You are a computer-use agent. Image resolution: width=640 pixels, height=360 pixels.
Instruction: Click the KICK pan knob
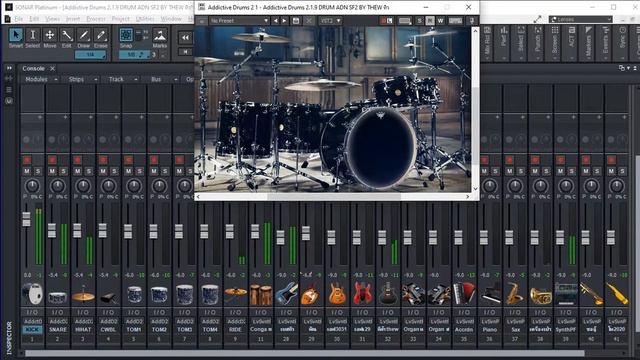pos(32,186)
